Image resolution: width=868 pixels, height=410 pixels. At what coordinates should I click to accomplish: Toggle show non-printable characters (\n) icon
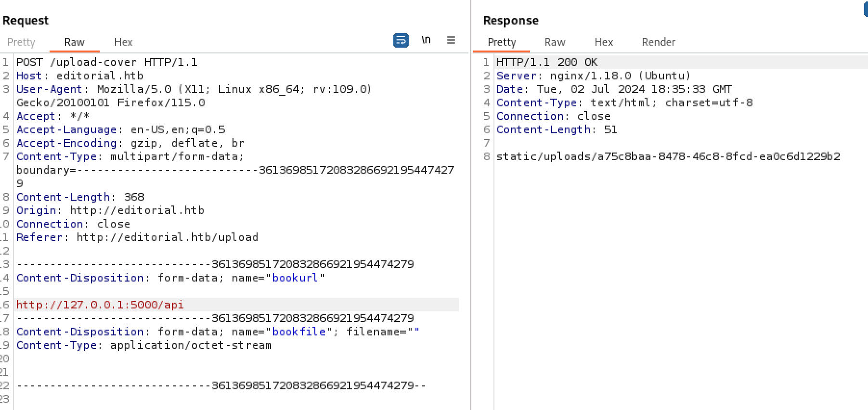point(426,40)
